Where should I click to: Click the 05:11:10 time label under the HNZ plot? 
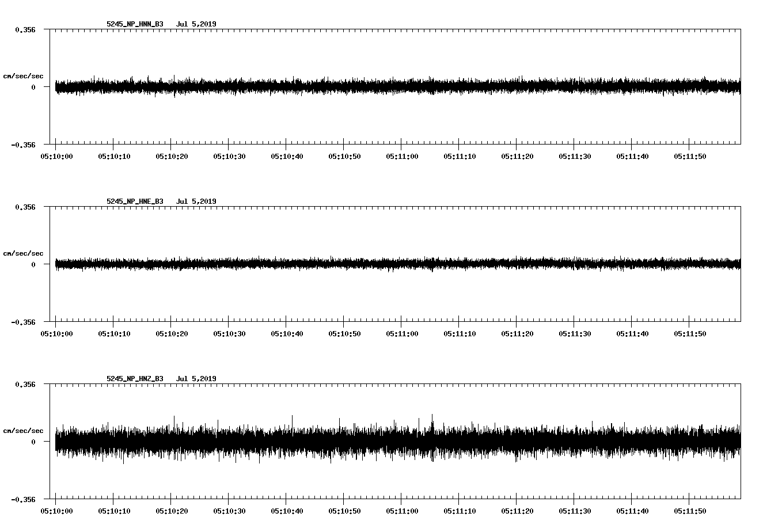[x=460, y=511]
